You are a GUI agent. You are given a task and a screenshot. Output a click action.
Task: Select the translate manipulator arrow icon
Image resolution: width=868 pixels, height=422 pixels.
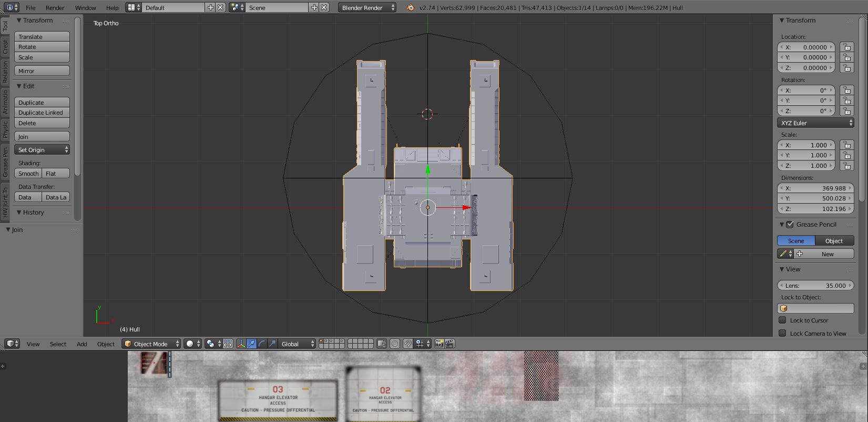251,344
